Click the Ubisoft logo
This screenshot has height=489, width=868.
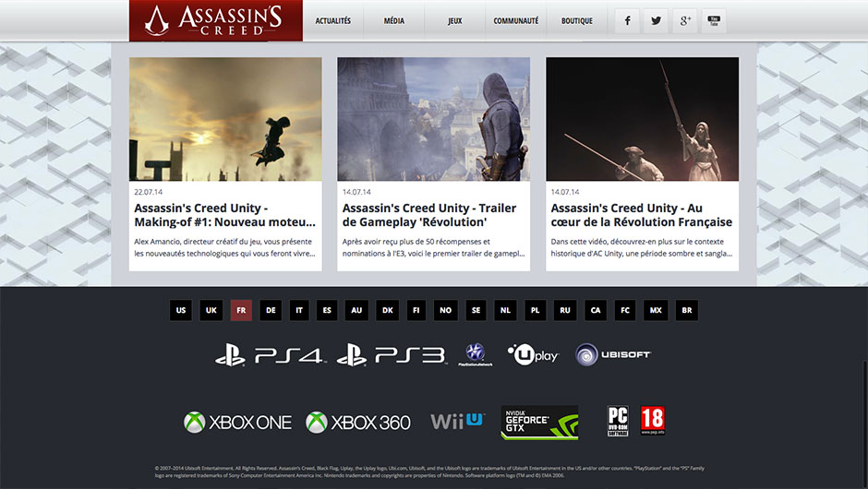pos(613,354)
